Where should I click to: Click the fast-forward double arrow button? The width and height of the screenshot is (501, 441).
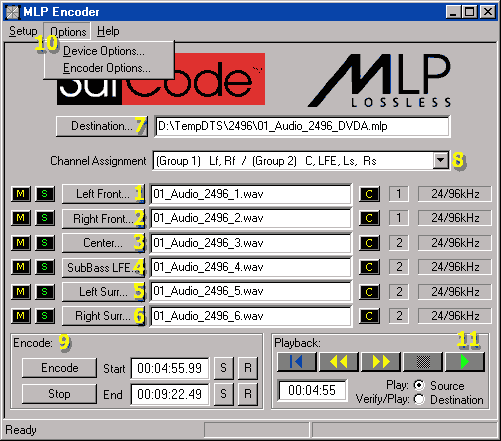click(x=381, y=362)
